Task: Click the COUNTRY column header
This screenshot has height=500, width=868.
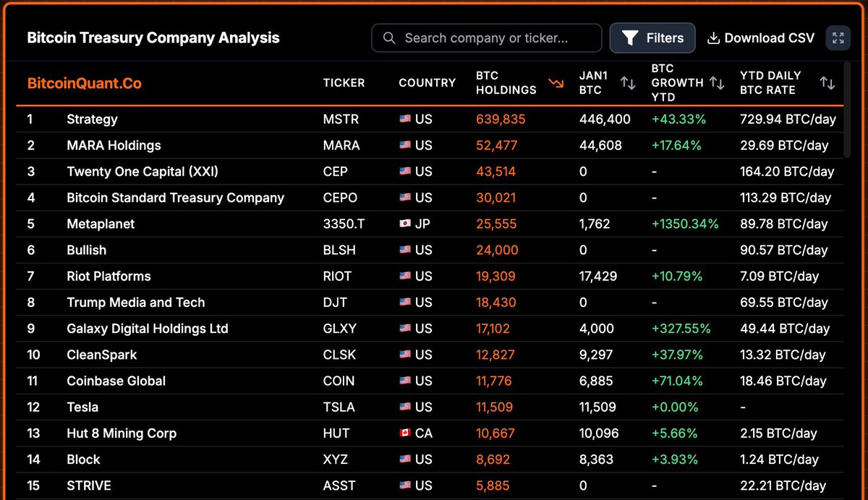Action: [x=427, y=82]
